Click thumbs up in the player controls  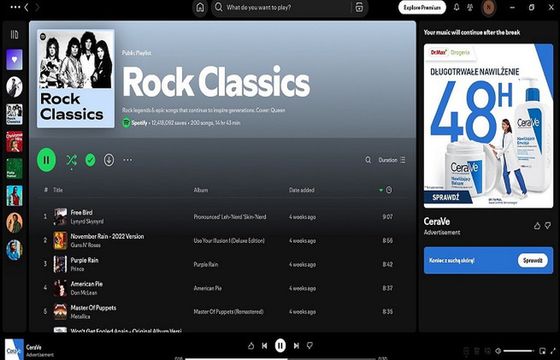pos(251,345)
